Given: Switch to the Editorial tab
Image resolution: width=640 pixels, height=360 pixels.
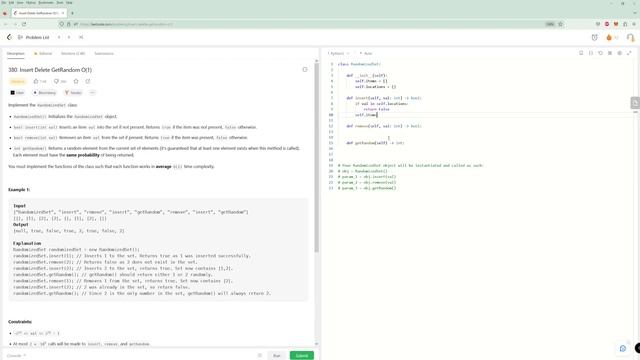Looking at the screenshot, I should 43,53.
